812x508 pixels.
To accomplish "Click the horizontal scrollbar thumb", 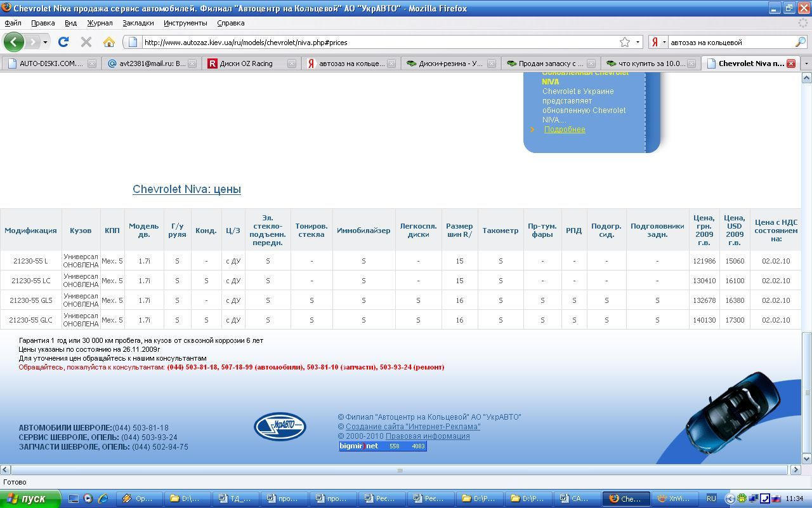I will point(400,470).
